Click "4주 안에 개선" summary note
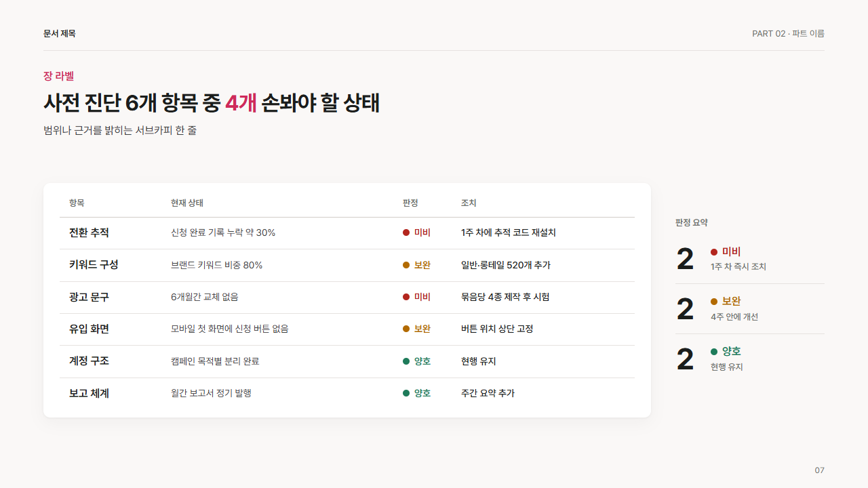The height and width of the screenshot is (488, 868). coord(734,317)
